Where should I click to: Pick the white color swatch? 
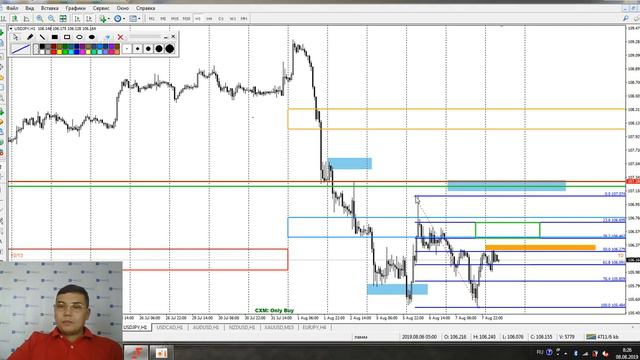click(42, 52)
